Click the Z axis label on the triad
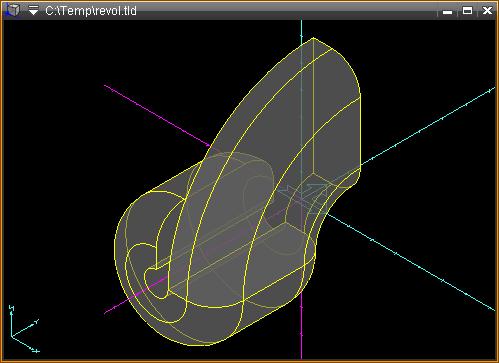 pyautogui.click(x=12, y=307)
